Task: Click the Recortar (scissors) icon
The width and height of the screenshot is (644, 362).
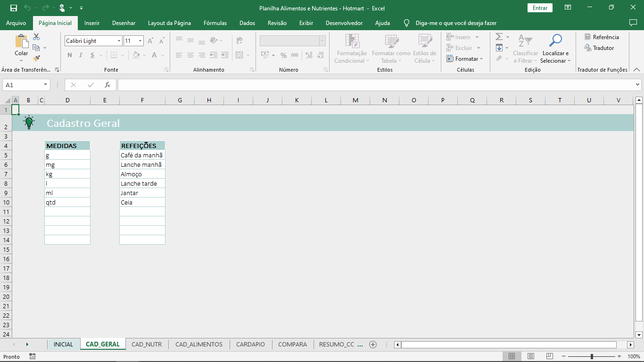Action: point(35,36)
